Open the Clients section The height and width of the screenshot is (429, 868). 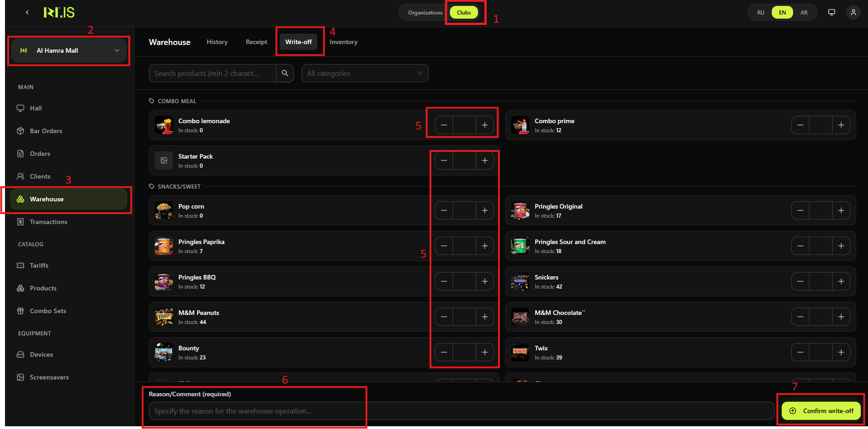(40, 176)
